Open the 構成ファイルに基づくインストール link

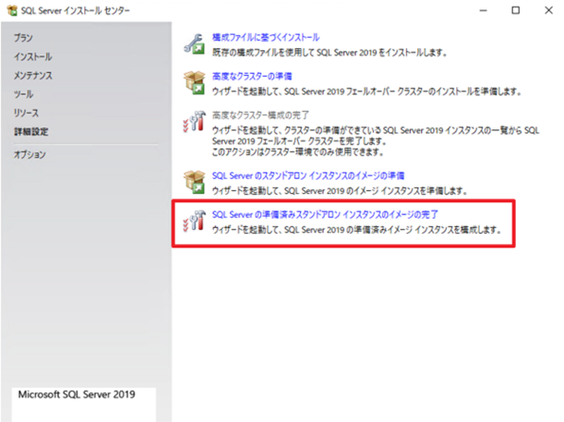coord(265,37)
